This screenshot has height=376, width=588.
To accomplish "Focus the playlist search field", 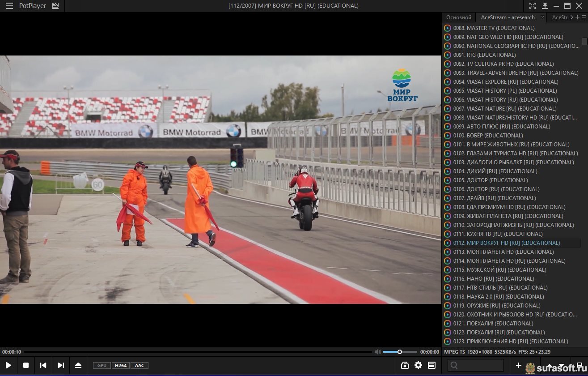I will (476, 365).
